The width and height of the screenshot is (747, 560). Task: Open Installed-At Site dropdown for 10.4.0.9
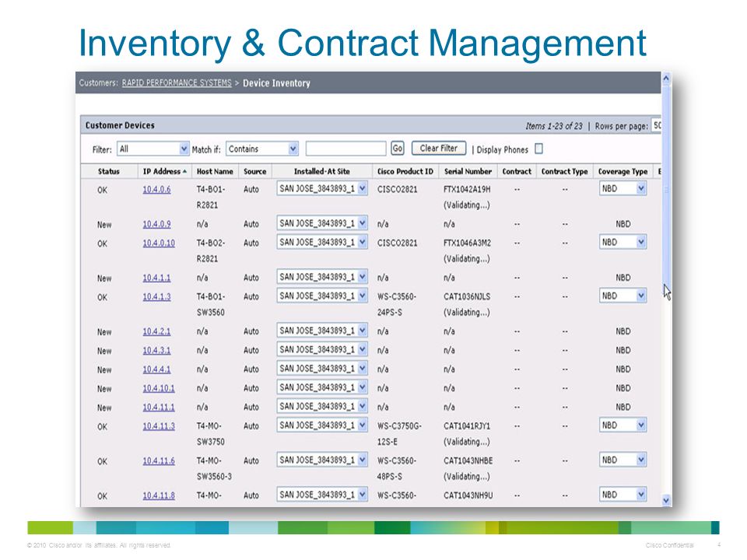pyautogui.click(x=322, y=223)
